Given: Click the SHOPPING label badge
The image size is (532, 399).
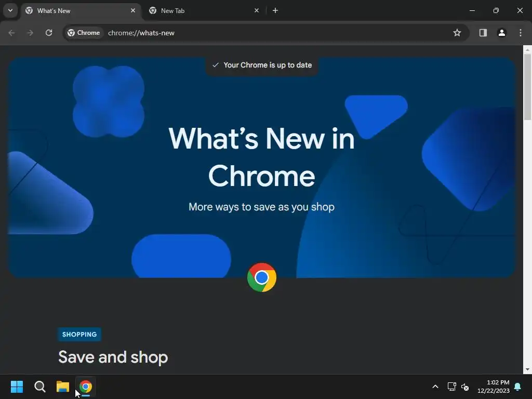Looking at the screenshot, I should (x=79, y=334).
